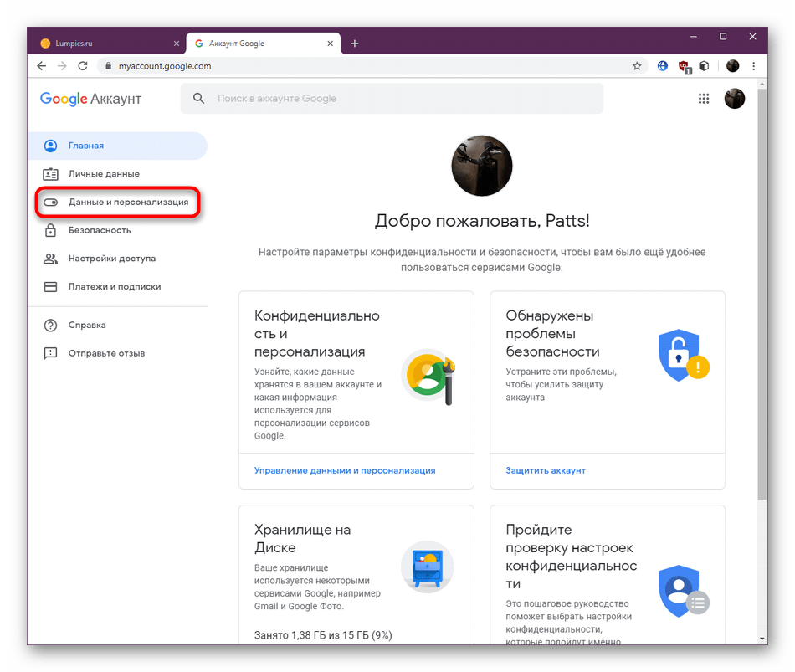Click the browser forward arrow

coord(62,66)
